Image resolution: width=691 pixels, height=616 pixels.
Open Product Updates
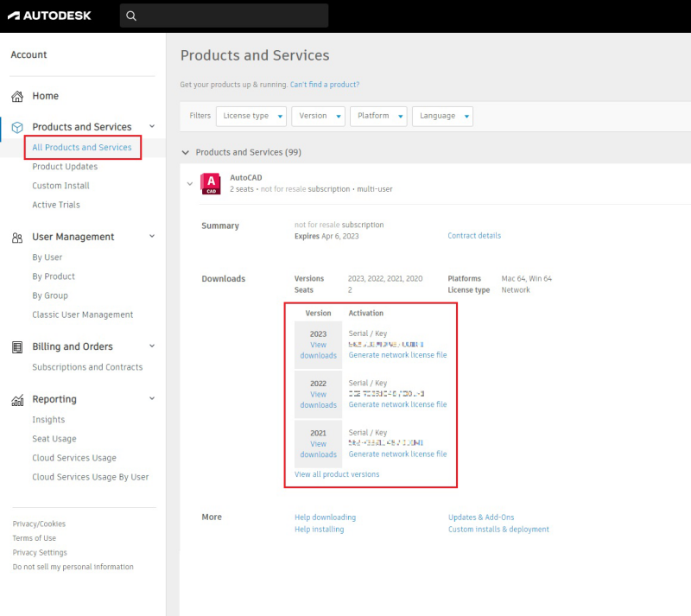click(65, 167)
